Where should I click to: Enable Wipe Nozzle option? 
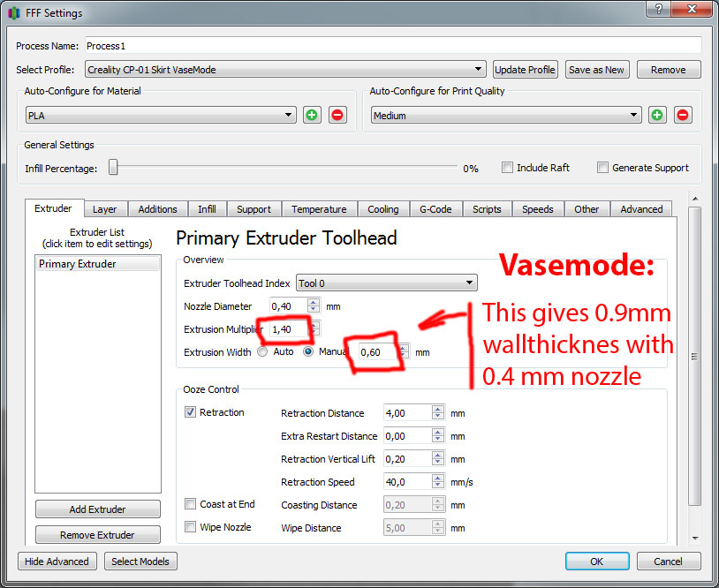190,527
